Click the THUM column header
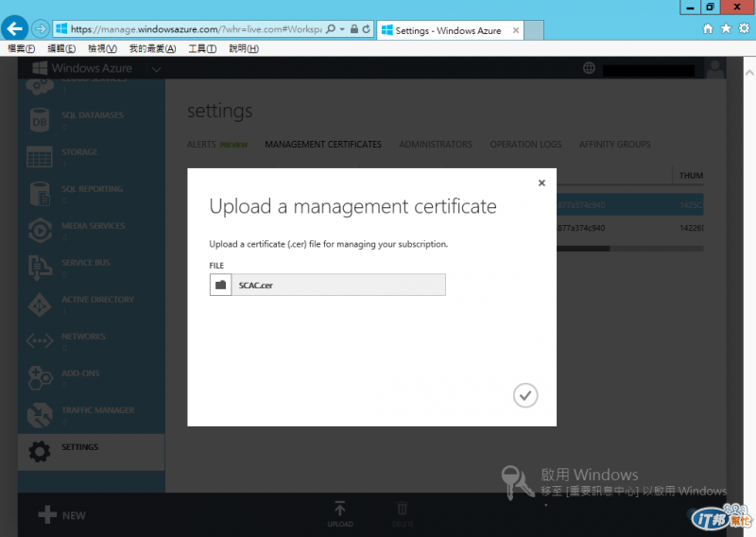This screenshot has height=537, width=756. click(x=691, y=176)
